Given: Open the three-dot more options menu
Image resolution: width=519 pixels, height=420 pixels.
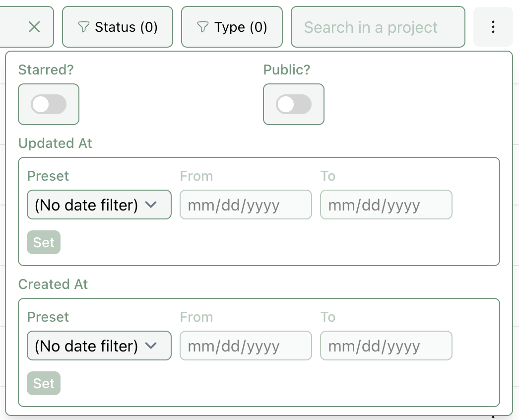Looking at the screenshot, I should point(493,27).
